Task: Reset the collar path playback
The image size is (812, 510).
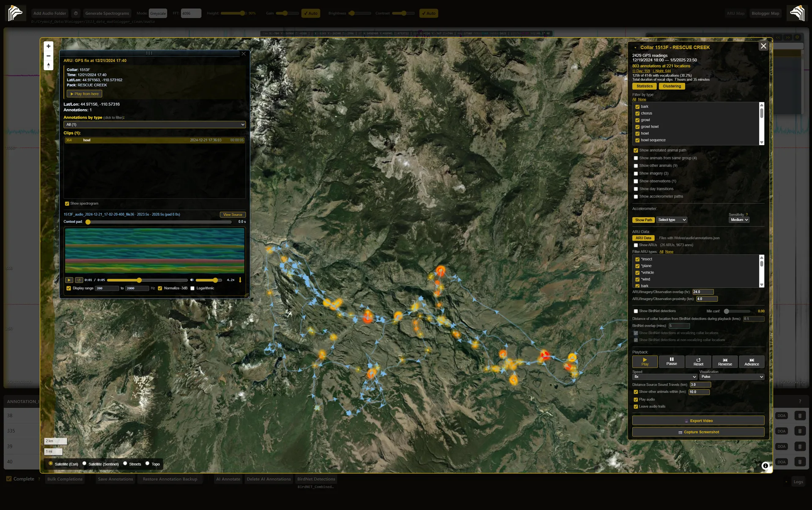Action: click(698, 362)
